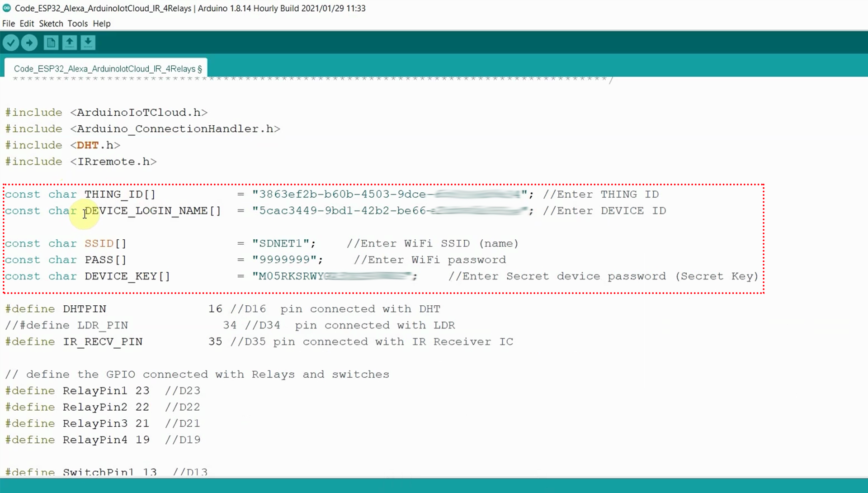Viewport: 868px width, 493px height.
Task: Click the Verify (checkmark) button to compile
Action: pyautogui.click(x=11, y=42)
